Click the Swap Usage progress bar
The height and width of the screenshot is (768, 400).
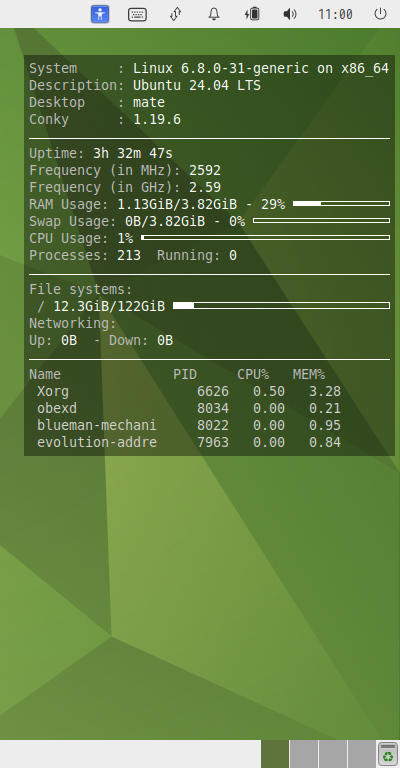point(321,220)
